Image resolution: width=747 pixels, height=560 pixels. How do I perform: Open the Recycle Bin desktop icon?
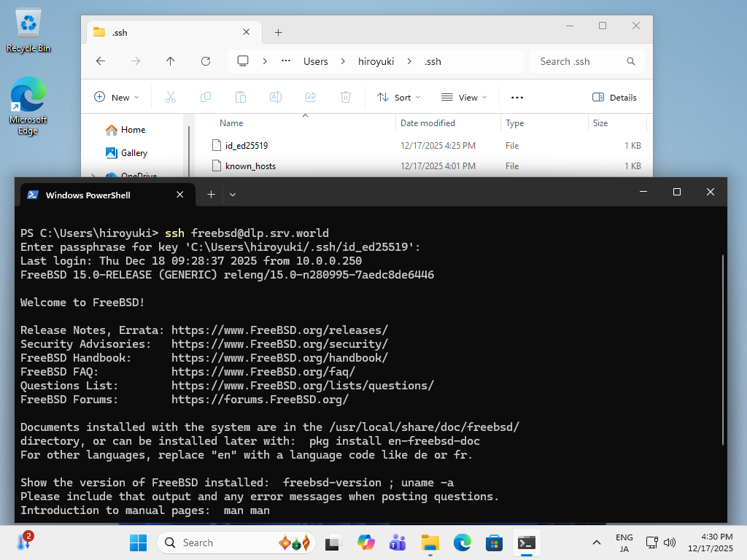[28, 29]
